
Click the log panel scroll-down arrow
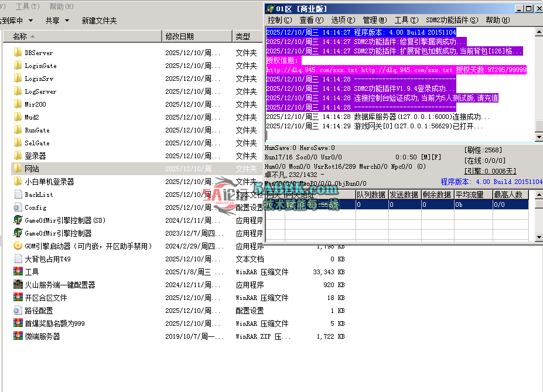538,137
